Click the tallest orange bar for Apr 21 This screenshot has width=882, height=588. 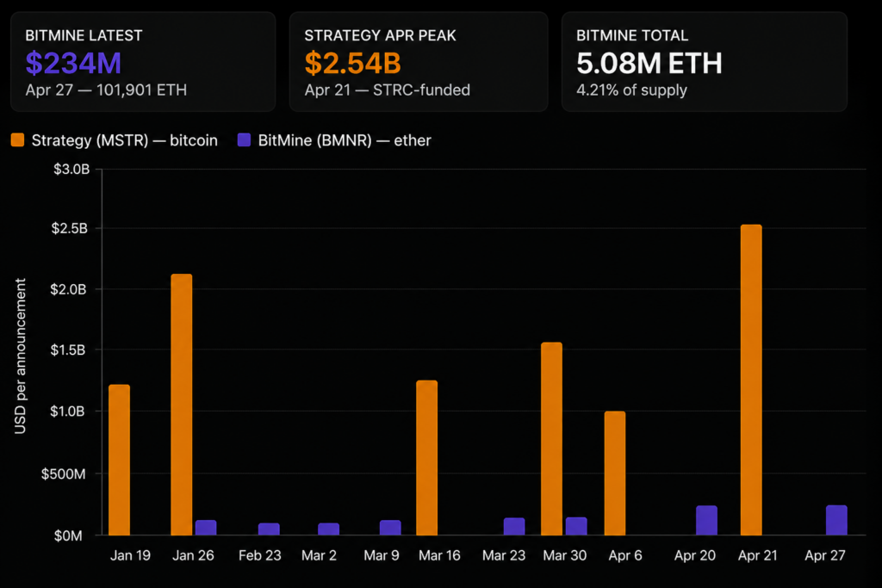tap(750, 380)
